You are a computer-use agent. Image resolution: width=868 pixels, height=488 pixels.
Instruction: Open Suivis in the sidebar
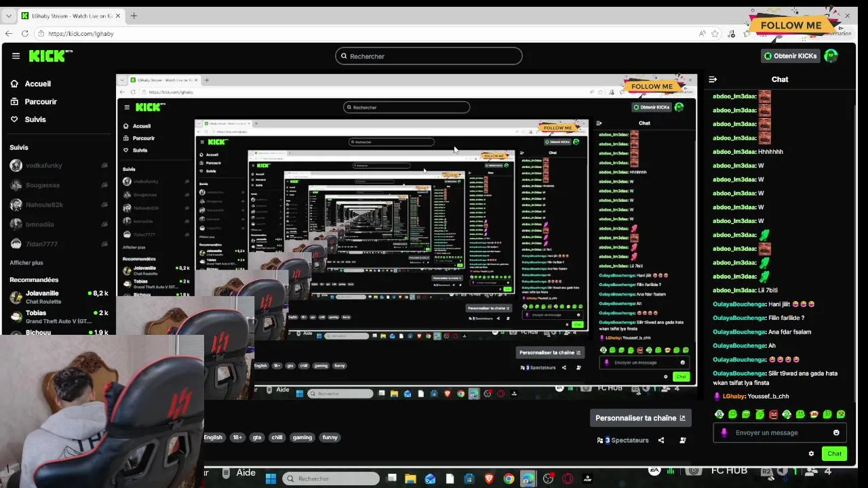(28, 119)
